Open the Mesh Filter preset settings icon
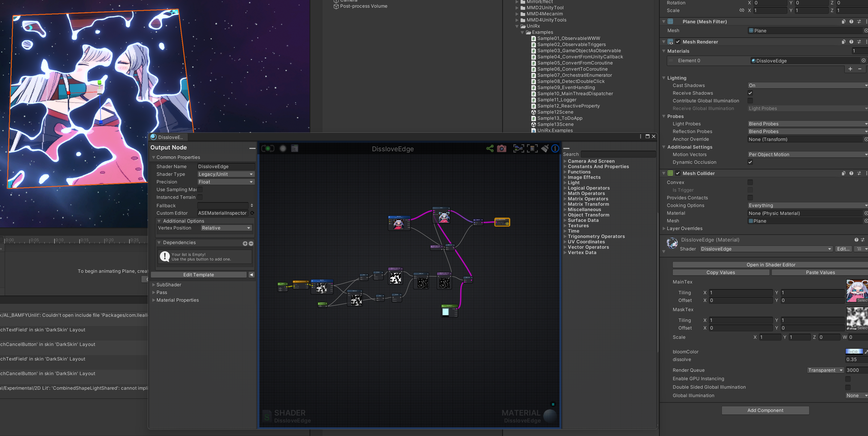 [x=859, y=22]
